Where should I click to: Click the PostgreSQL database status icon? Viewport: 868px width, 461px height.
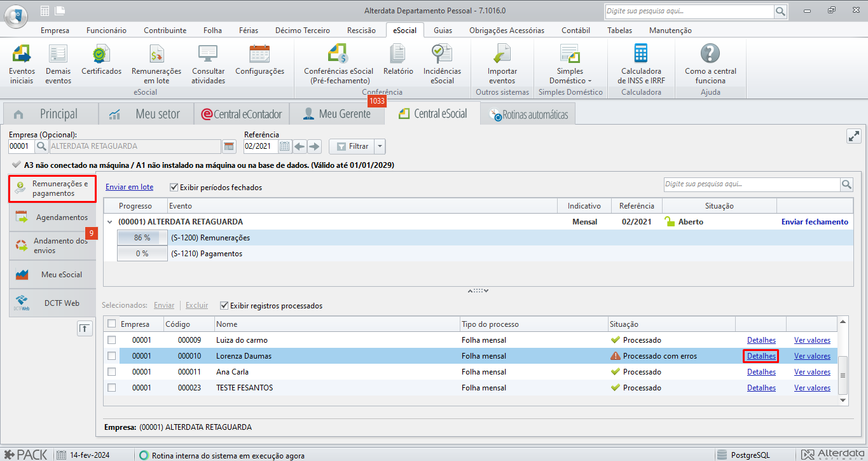[722, 455]
